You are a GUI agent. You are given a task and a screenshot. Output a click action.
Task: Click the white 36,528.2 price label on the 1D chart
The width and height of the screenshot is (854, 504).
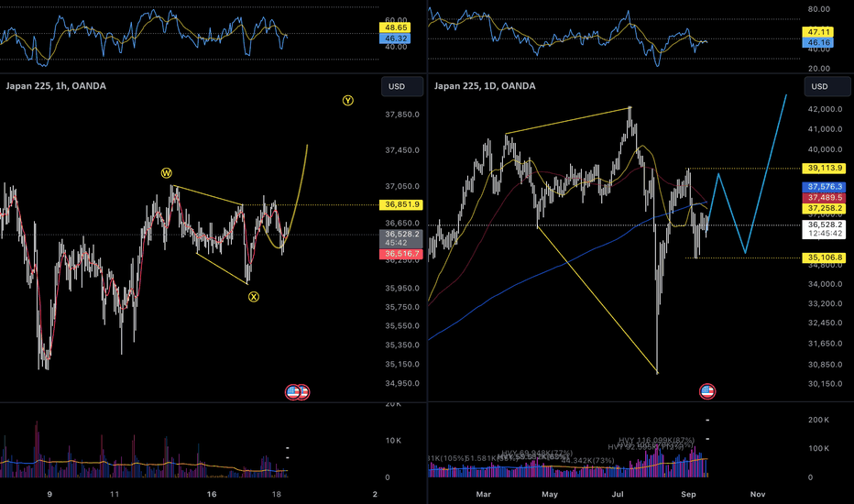[825, 229]
